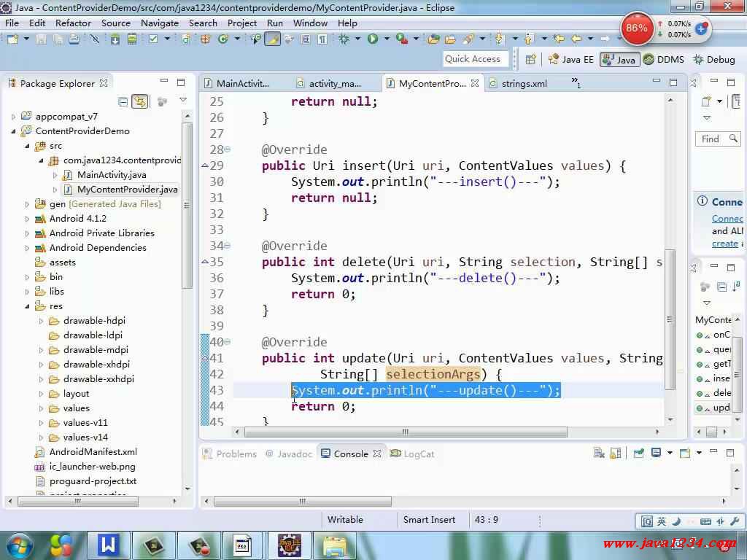This screenshot has width=747, height=560.
Task: Open the Package Explorer view menu
Action: [x=183, y=101]
